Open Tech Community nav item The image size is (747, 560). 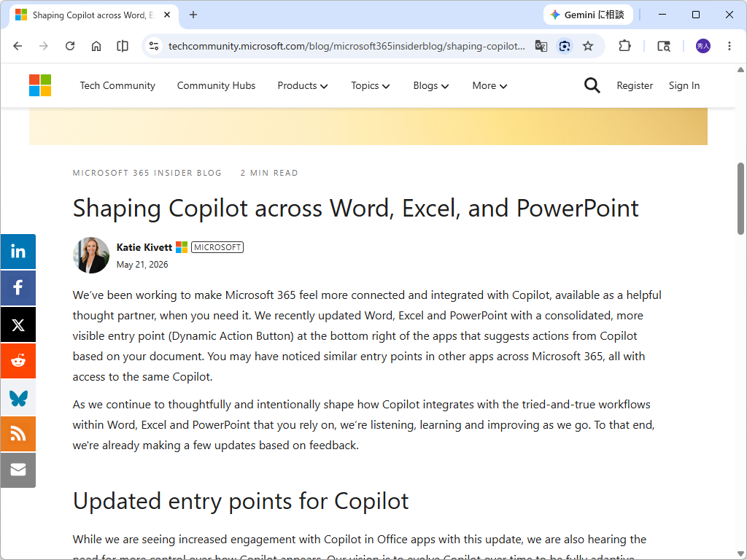coord(117,86)
